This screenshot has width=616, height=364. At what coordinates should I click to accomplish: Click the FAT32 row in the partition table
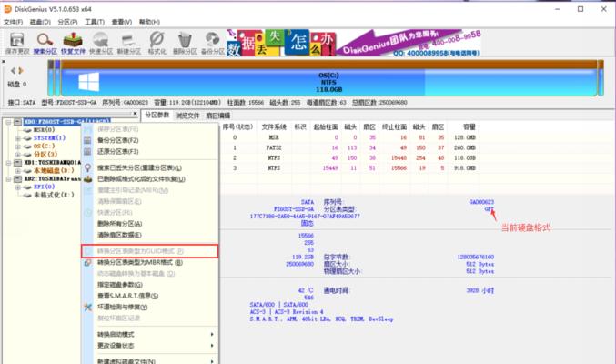click(x=348, y=147)
